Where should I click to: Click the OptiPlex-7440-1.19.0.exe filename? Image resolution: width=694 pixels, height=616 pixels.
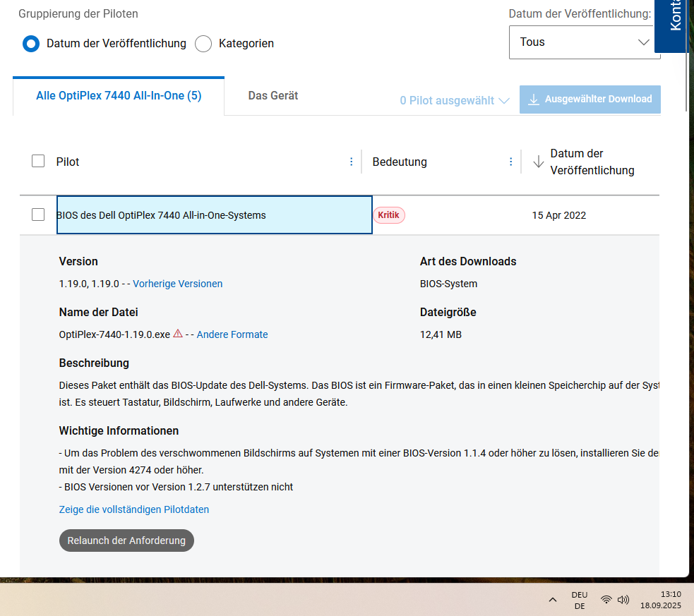click(x=114, y=334)
